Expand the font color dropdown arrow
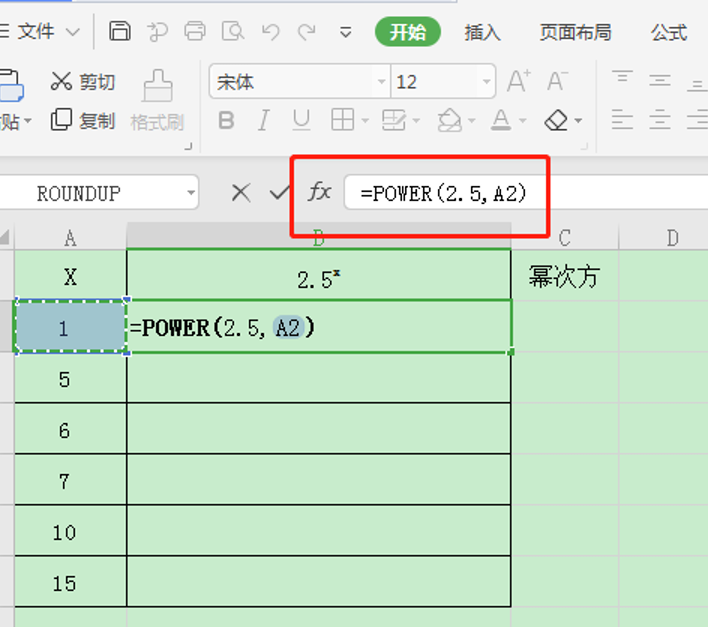Viewport: 708px width, 627px height. pos(522,121)
